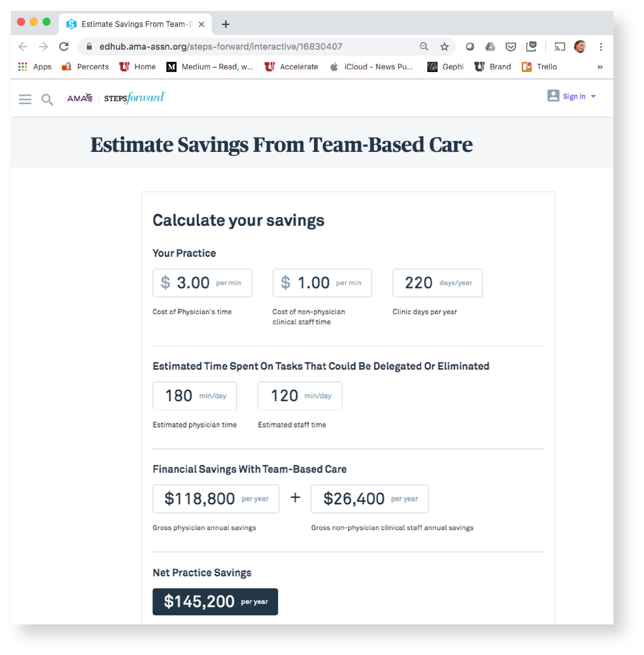Bookmark this page with the star icon

tap(444, 47)
